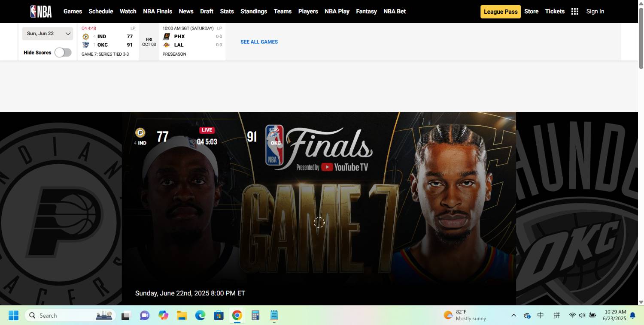The width and height of the screenshot is (644, 325).
Task: Open the Teams menu item
Action: point(283,12)
